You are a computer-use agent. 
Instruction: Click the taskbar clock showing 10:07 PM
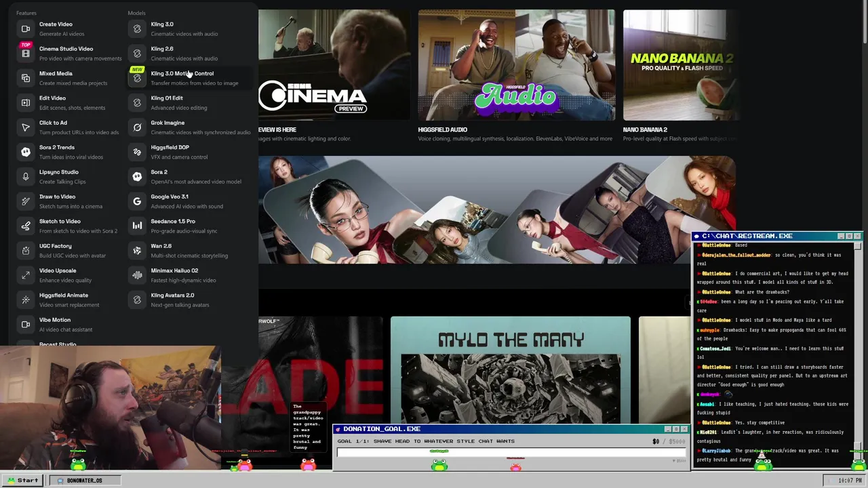(850, 481)
